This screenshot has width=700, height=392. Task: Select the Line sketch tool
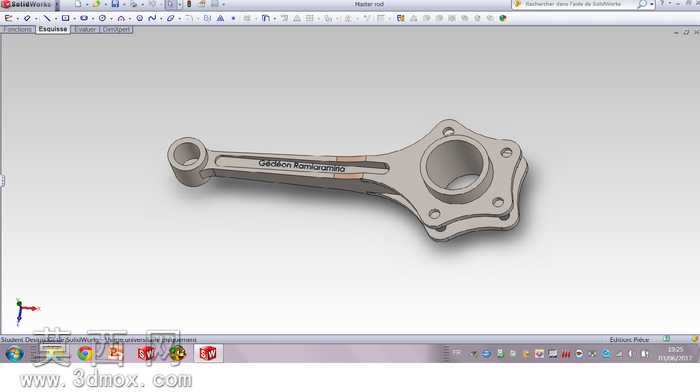pos(46,18)
